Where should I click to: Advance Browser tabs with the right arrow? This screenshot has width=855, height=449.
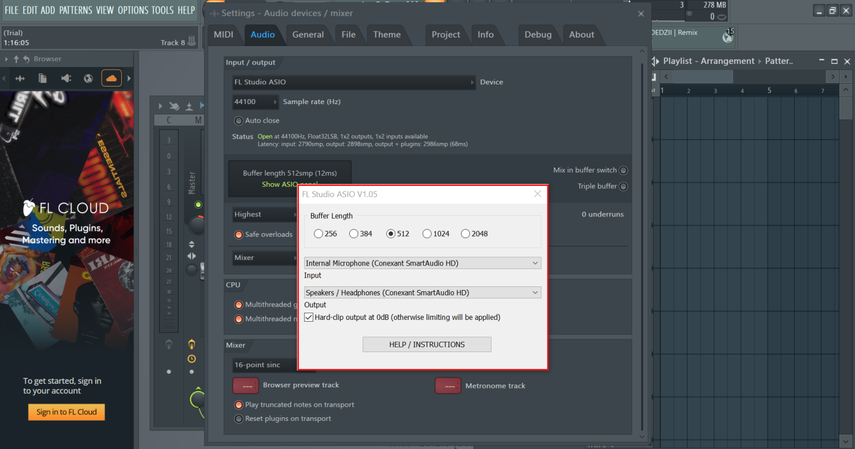click(x=129, y=79)
